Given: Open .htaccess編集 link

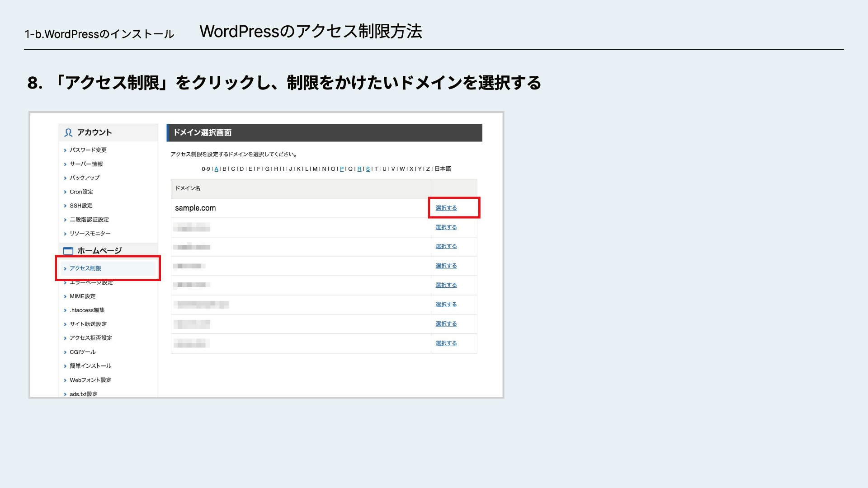Looking at the screenshot, I should pyautogui.click(x=87, y=310).
